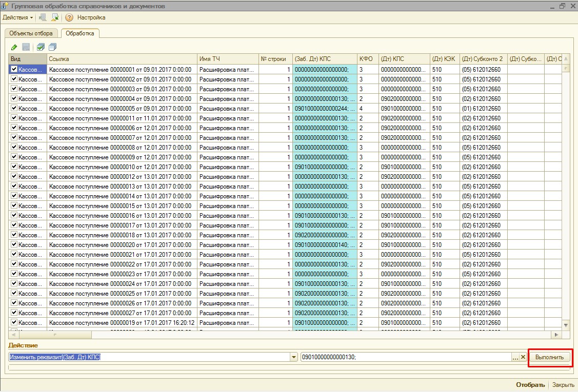Clear the KPS value with X icon

click(523, 357)
